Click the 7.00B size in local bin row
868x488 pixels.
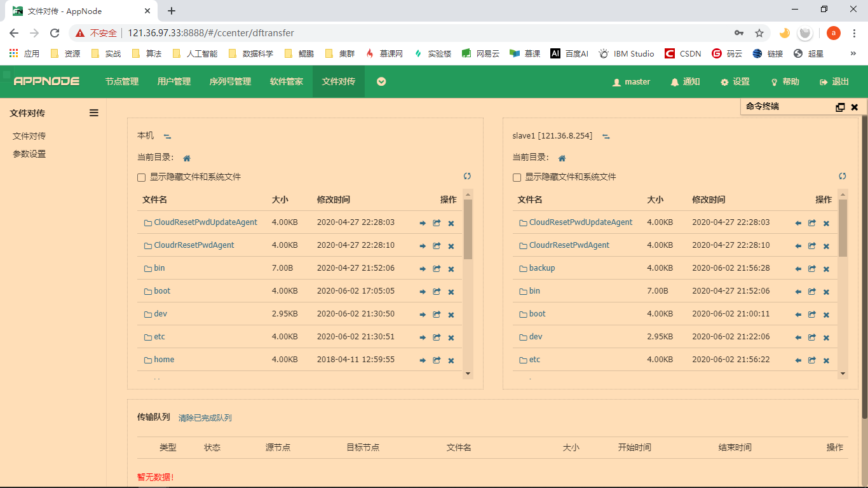click(x=282, y=268)
